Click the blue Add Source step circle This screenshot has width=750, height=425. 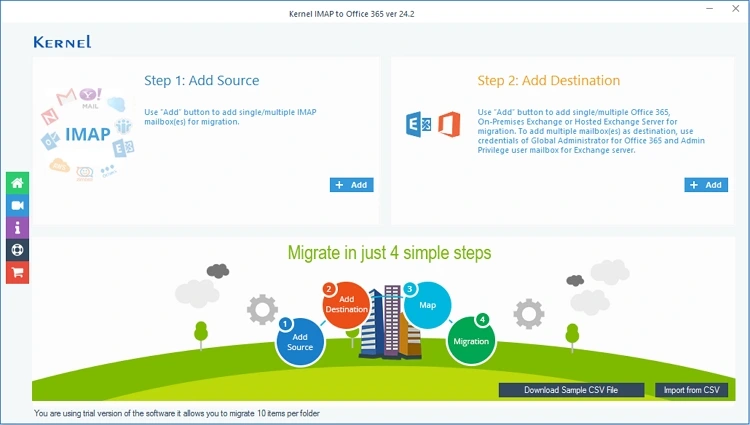(x=300, y=342)
